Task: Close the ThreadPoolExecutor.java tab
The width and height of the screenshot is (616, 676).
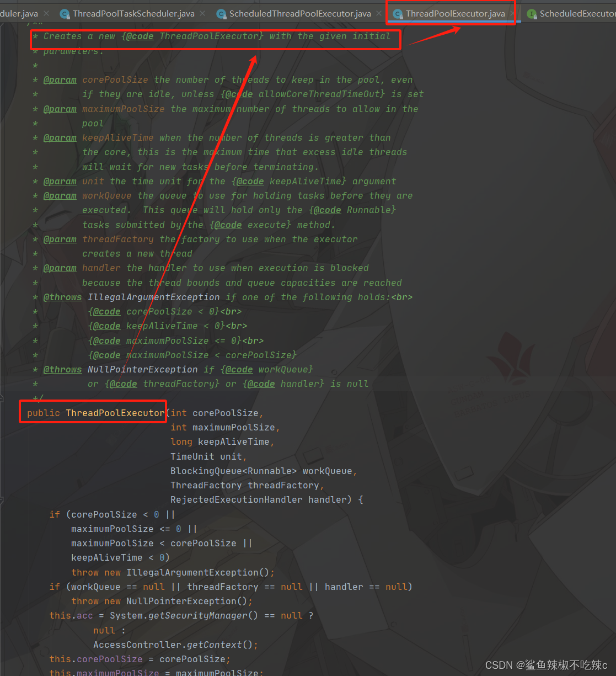Action: pos(513,13)
